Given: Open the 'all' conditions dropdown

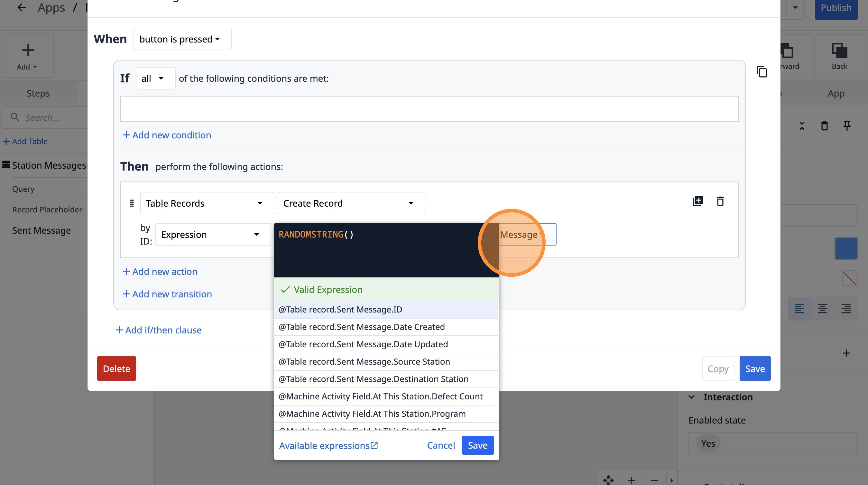Looking at the screenshot, I should (155, 79).
